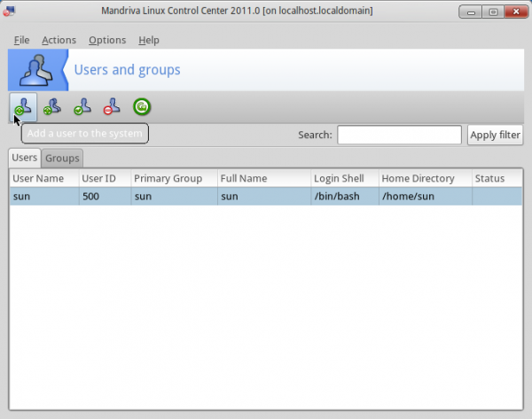532x419 pixels.
Task: Click the Edit user toolbar icon
Action: (82, 107)
